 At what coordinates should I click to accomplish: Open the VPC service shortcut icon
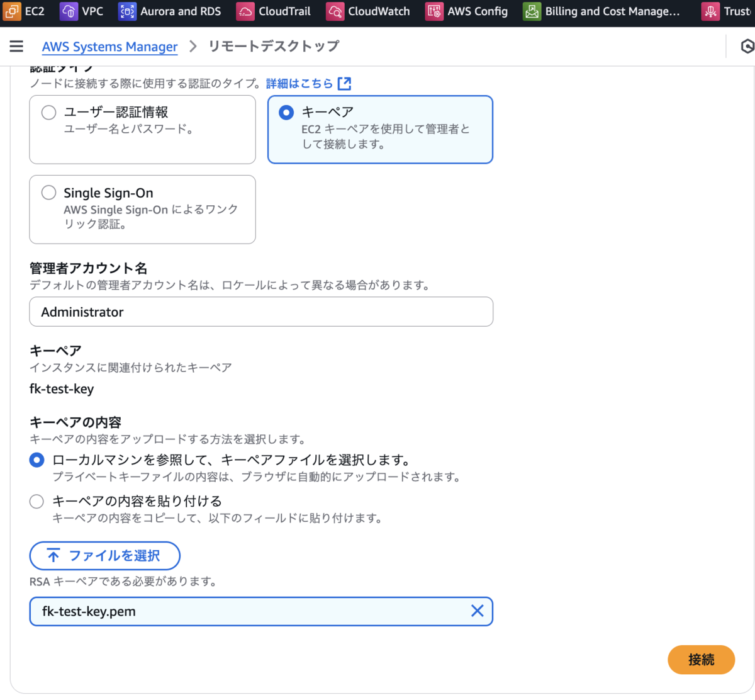tap(69, 11)
